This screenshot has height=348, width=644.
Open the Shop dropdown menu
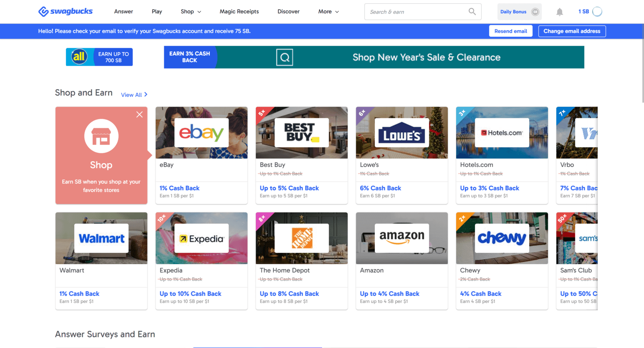click(190, 11)
